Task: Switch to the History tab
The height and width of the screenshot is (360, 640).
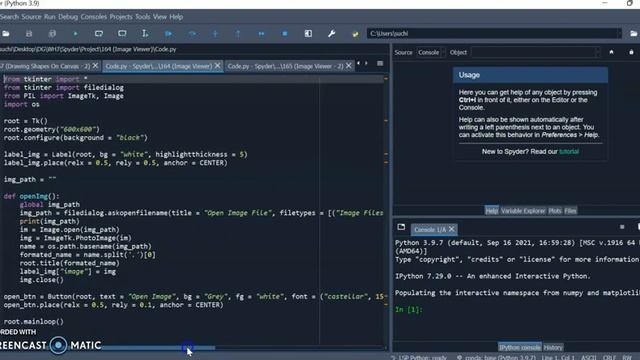Action: pos(553,347)
